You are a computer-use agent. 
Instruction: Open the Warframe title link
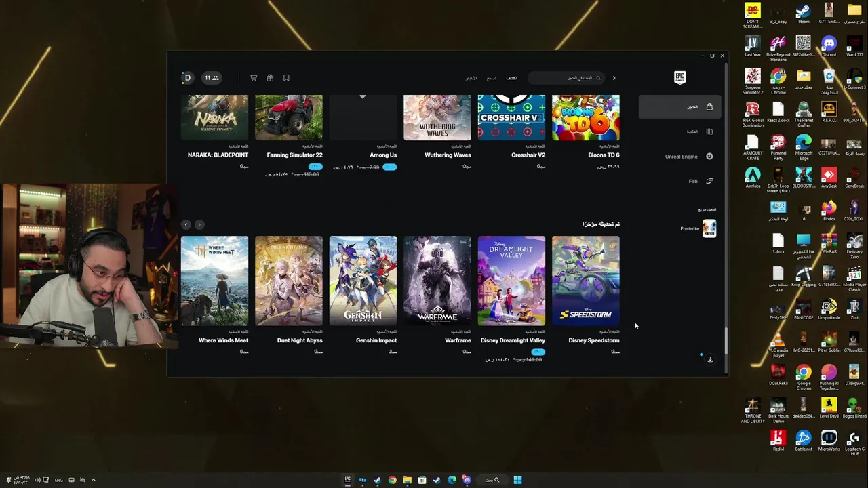point(458,340)
